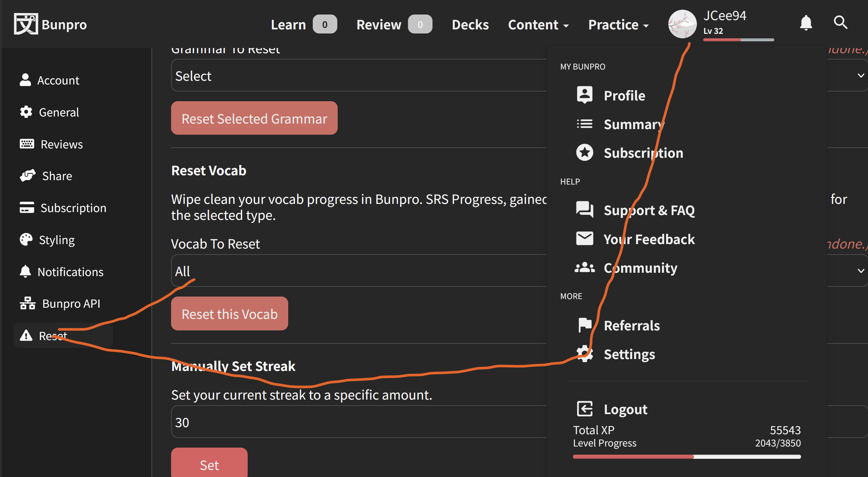Open Share settings label in sidebar
The image size is (868, 477).
pos(57,176)
